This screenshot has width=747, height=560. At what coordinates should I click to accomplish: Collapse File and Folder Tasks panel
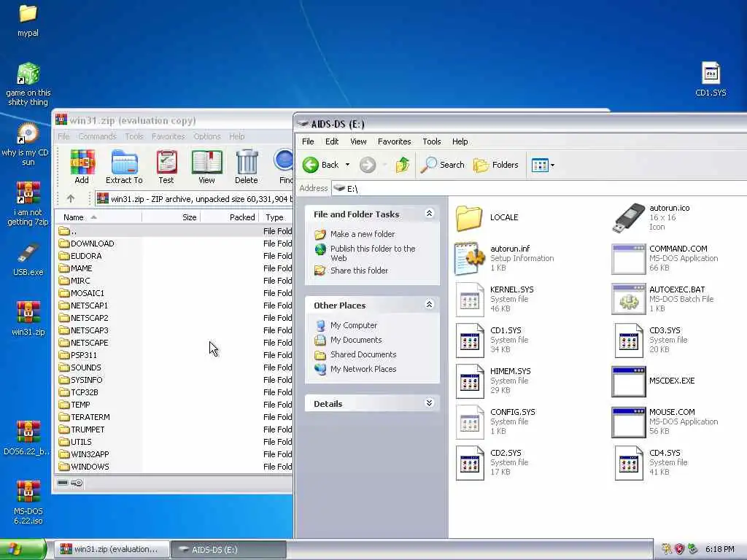tap(429, 214)
